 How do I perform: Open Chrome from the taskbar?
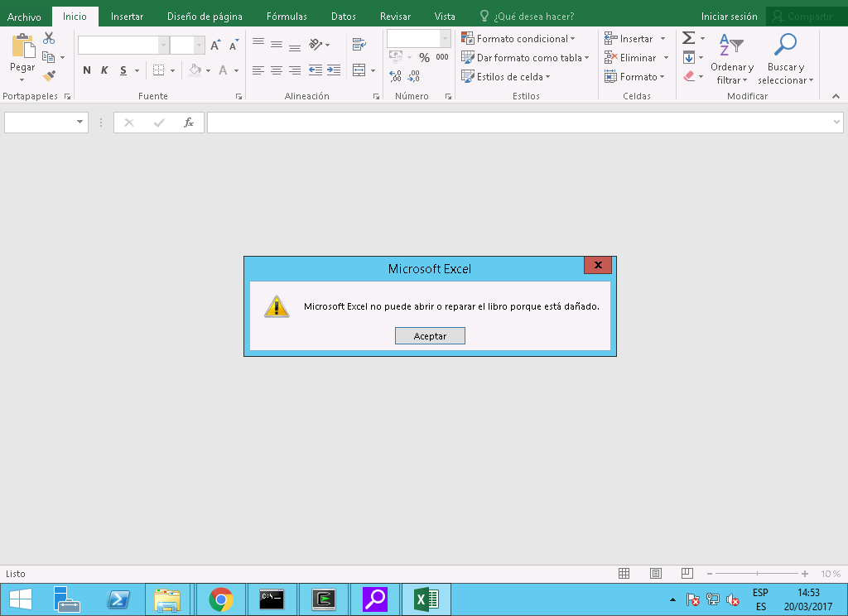(x=220, y=599)
